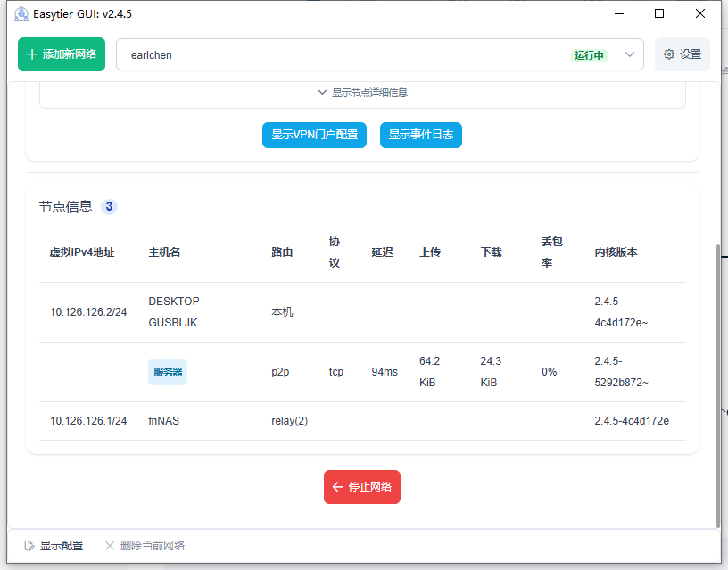Click the 下载 column header
This screenshot has height=570, width=728.
[492, 252]
